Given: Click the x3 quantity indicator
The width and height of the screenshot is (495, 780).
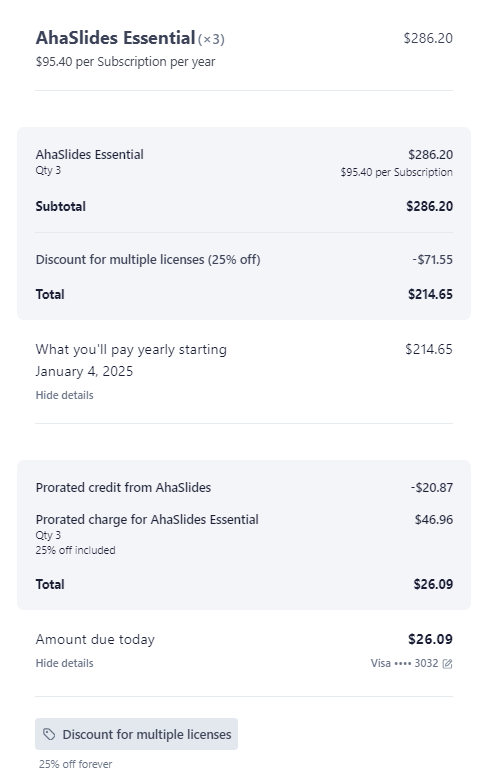Looking at the screenshot, I should coord(211,39).
